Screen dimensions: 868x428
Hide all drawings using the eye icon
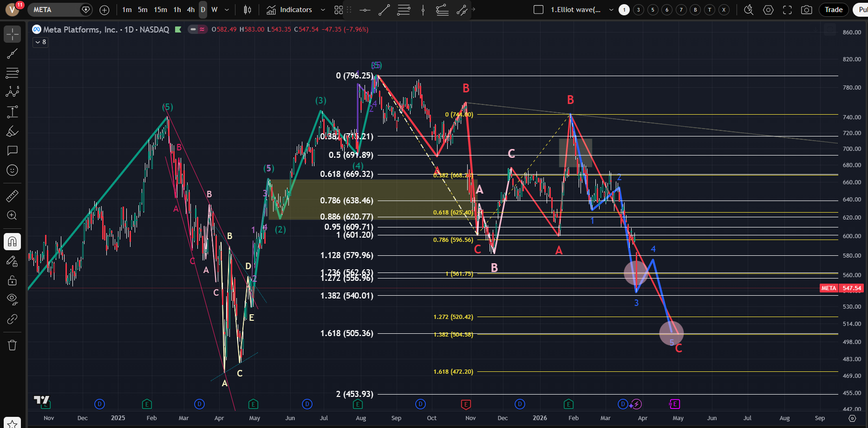[12, 298]
